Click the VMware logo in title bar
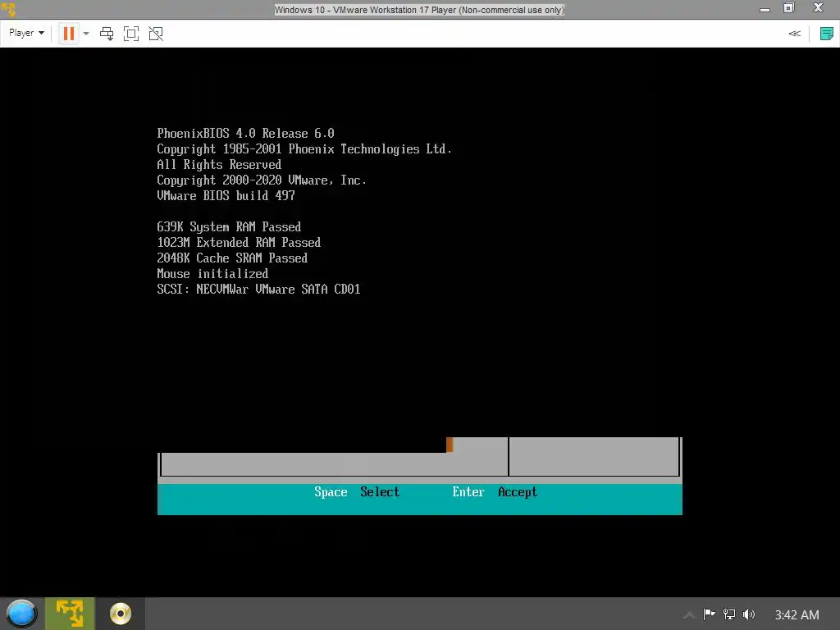 tap(8, 9)
